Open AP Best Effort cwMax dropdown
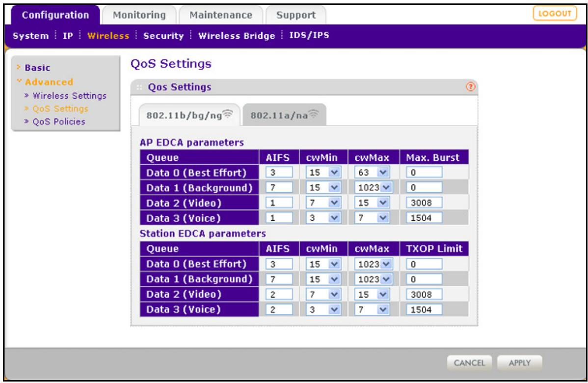 372,173
